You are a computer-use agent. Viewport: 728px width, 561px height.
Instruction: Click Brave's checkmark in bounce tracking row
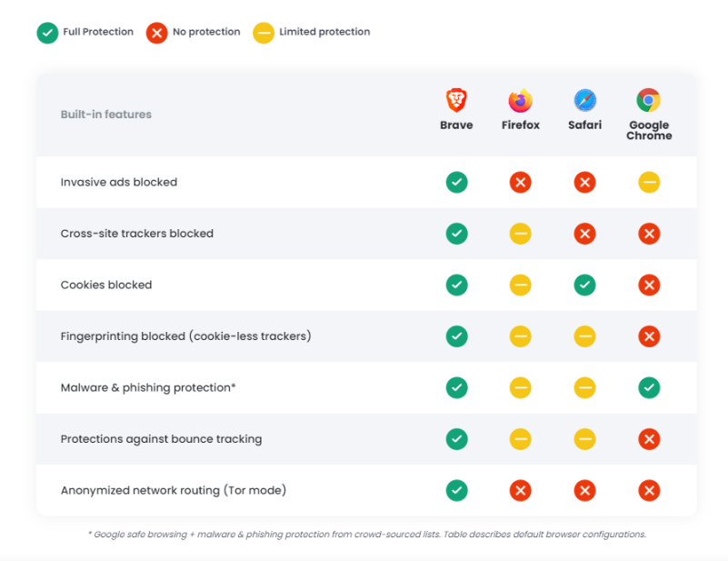457,439
